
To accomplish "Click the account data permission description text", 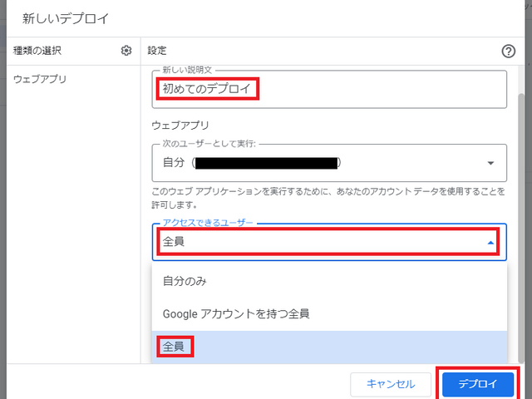I will tap(328, 198).
